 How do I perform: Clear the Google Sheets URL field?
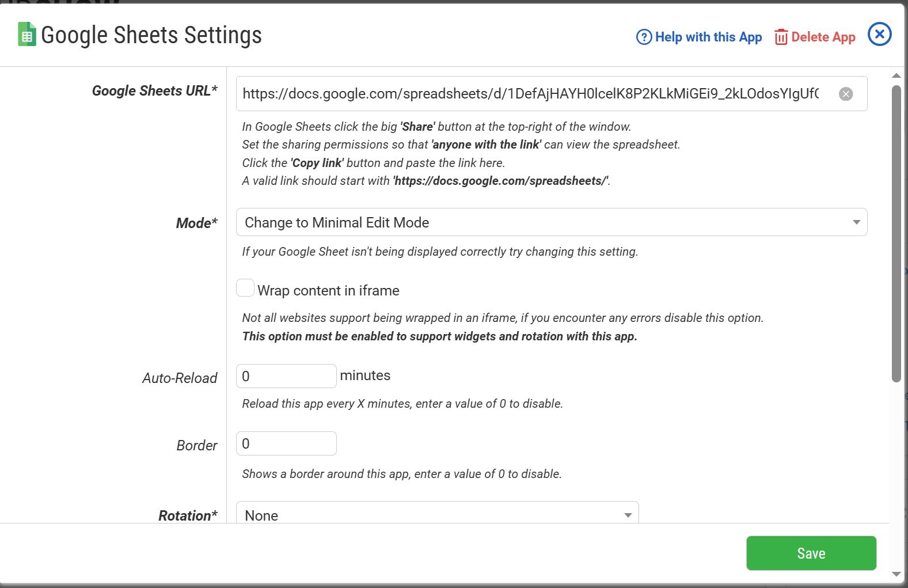point(845,94)
